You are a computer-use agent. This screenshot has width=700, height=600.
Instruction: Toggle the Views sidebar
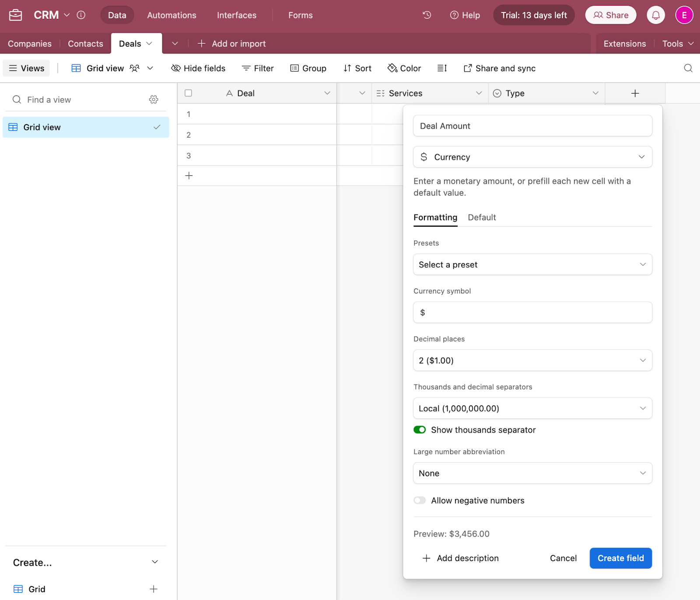tap(26, 68)
